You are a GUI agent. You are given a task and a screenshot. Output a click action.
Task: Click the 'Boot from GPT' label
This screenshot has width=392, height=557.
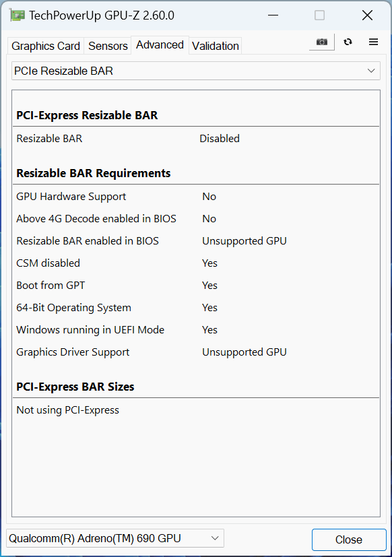pyautogui.click(x=51, y=286)
